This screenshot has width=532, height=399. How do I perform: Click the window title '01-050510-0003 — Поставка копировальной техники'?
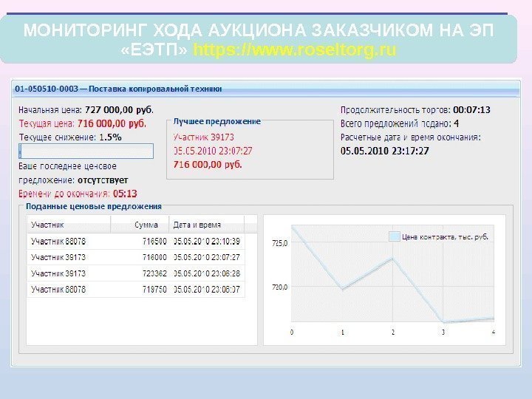[118, 89]
